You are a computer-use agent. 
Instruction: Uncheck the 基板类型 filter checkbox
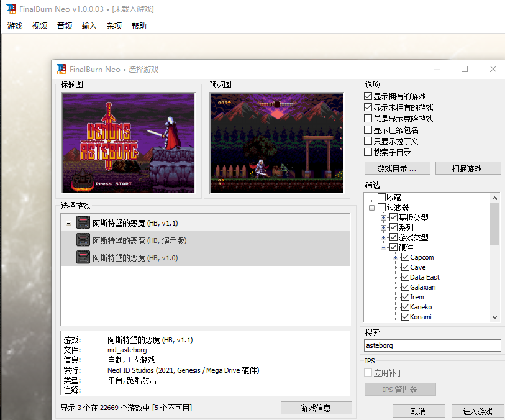tap(394, 217)
